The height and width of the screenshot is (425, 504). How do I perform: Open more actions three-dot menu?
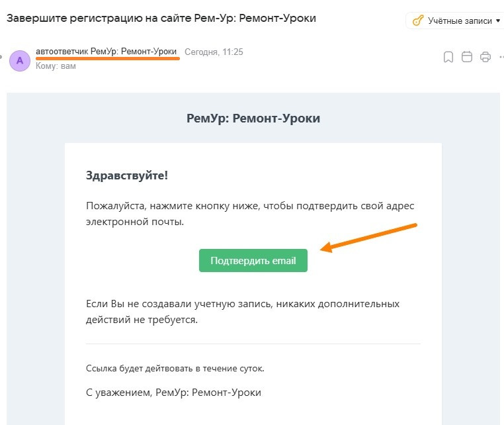click(x=501, y=57)
